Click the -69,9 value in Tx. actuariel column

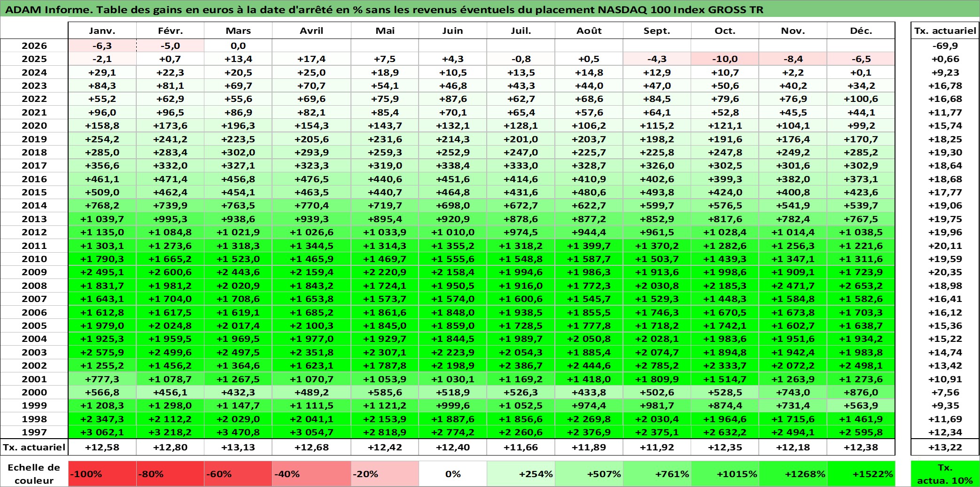pyautogui.click(x=945, y=46)
